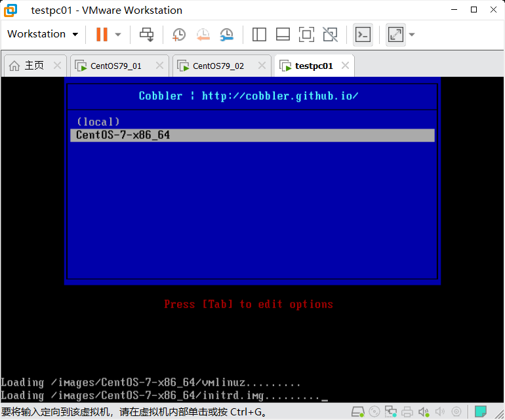Take a snapshot of this virtual machine
This screenshot has width=505, height=420.
[179, 34]
